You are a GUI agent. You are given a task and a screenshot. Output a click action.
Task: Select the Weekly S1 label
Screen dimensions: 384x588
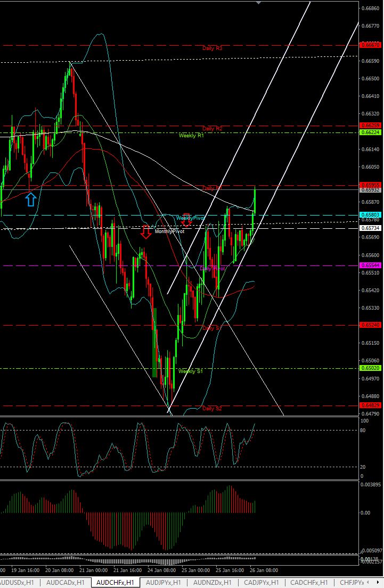click(191, 371)
